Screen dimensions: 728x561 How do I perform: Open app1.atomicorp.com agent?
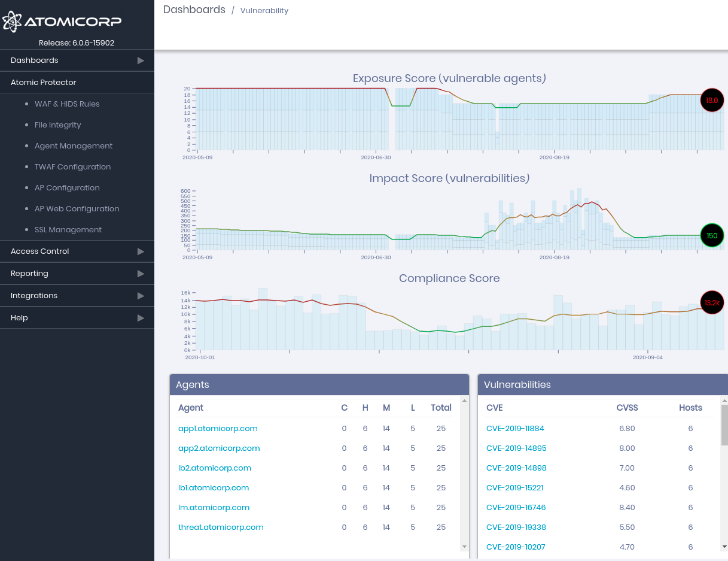click(218, 429)
